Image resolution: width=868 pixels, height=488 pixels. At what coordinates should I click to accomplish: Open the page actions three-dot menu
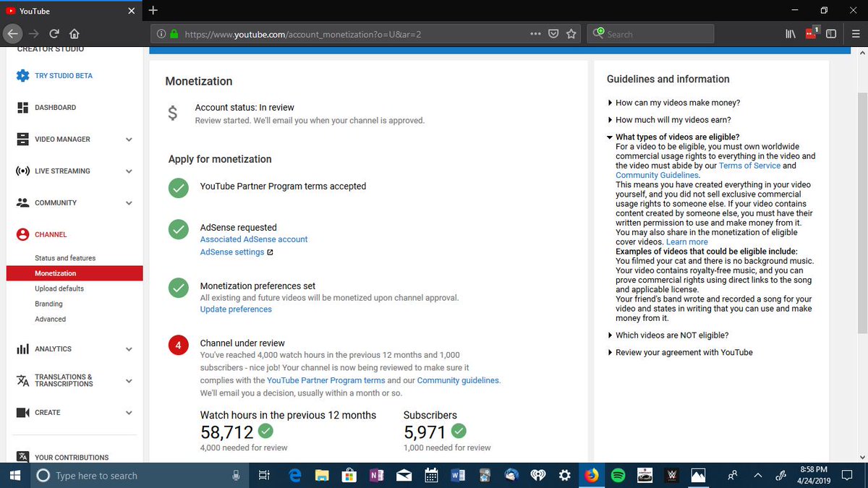pos(535,33)
